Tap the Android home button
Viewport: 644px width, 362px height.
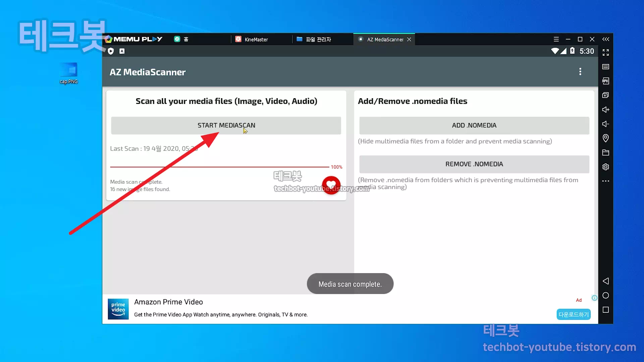(605, 295)
